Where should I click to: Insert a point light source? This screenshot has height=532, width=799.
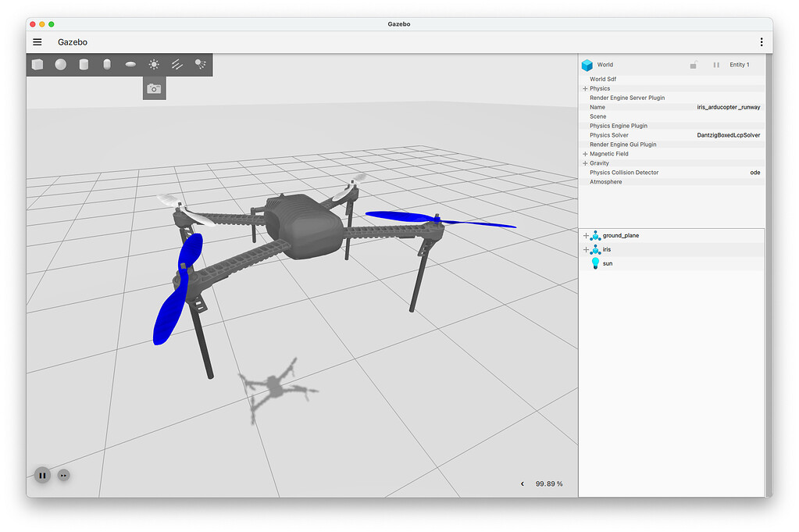(154, 64)
